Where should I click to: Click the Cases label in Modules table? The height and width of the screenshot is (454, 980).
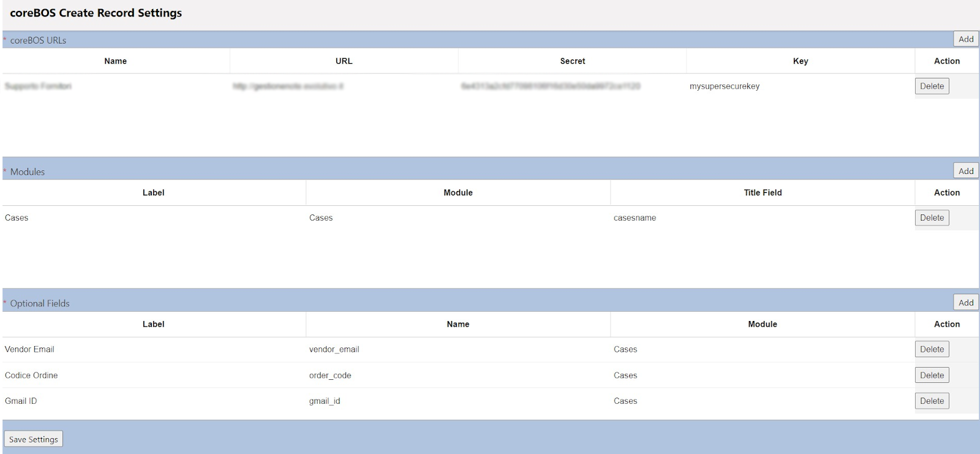(17, 218)
